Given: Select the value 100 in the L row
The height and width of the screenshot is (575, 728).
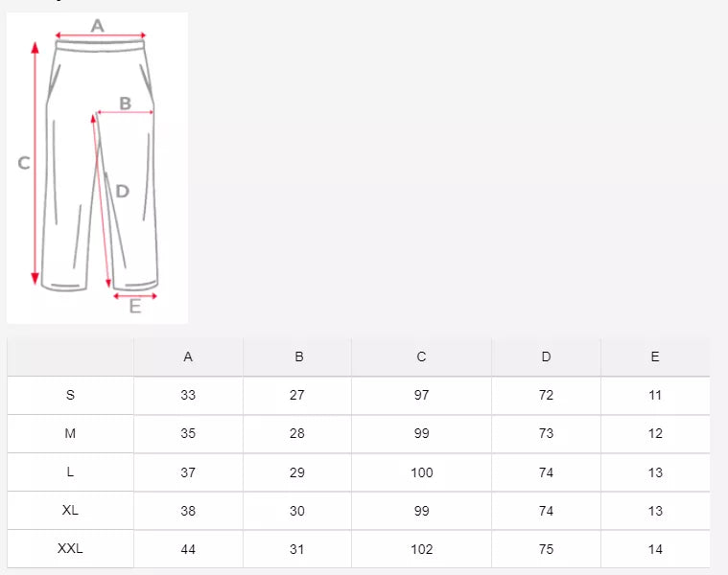Looking at the screenshot, I should (x=421, y=472).
